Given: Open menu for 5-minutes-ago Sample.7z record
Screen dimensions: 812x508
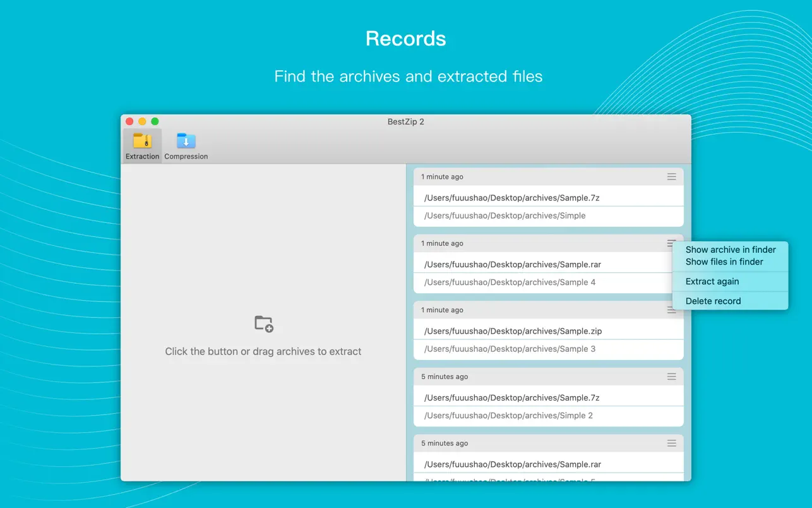Looking at the screenshot, I should 671,377.
